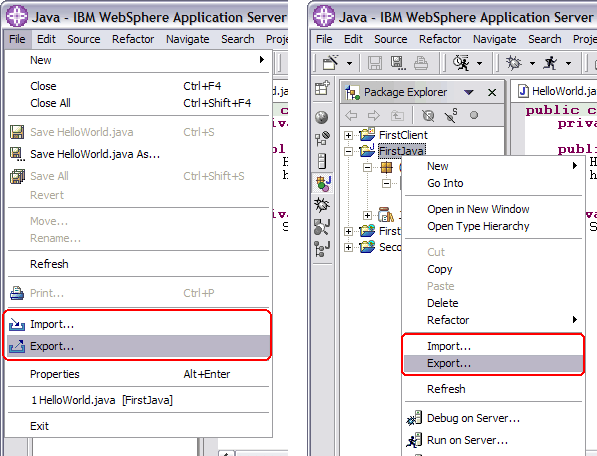
Task: Click the New wizard toolbar icon
Action: [330, 63]
